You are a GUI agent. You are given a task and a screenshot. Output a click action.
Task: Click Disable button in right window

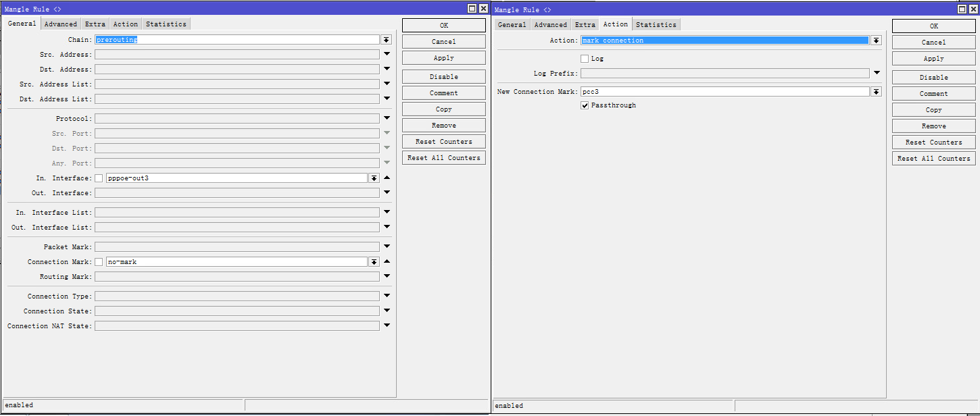pos(933,78)
